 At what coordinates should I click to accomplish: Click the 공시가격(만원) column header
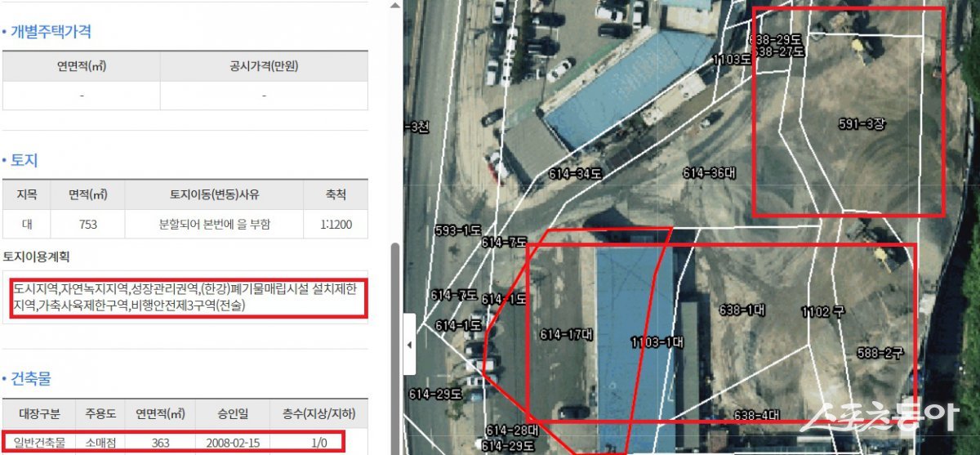(264, 66)
